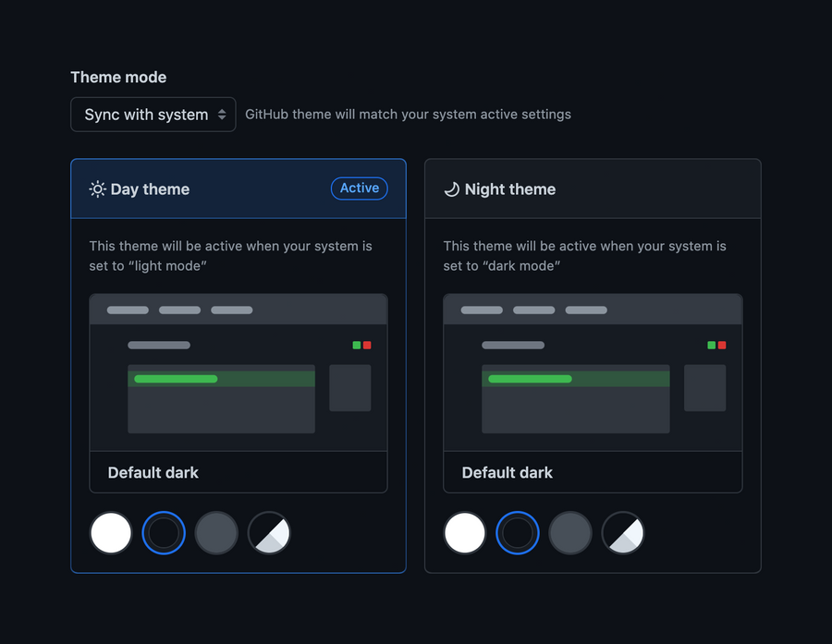Select the Day theme card header

click(x=238, y=188)
